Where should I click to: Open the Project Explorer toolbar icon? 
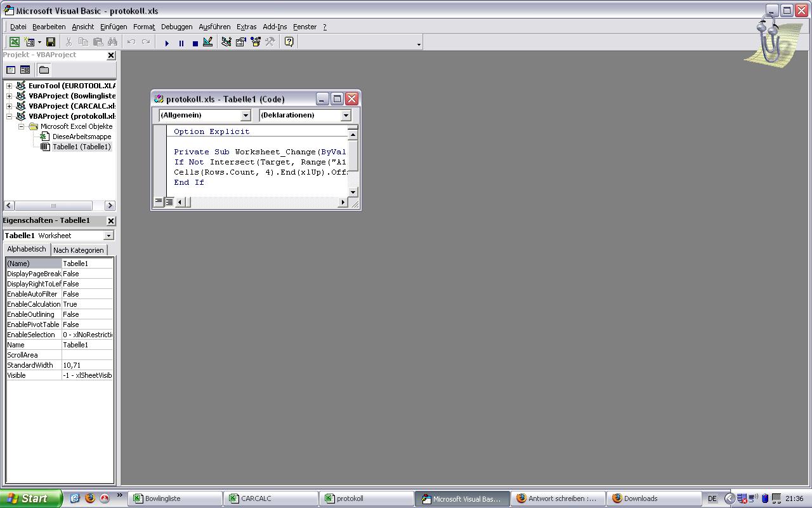pos(226,43)
